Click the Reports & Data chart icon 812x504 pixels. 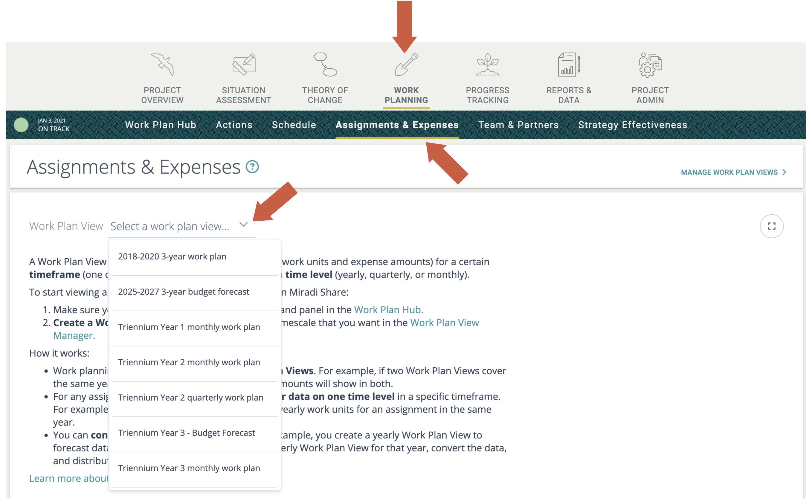coord(569,64)
